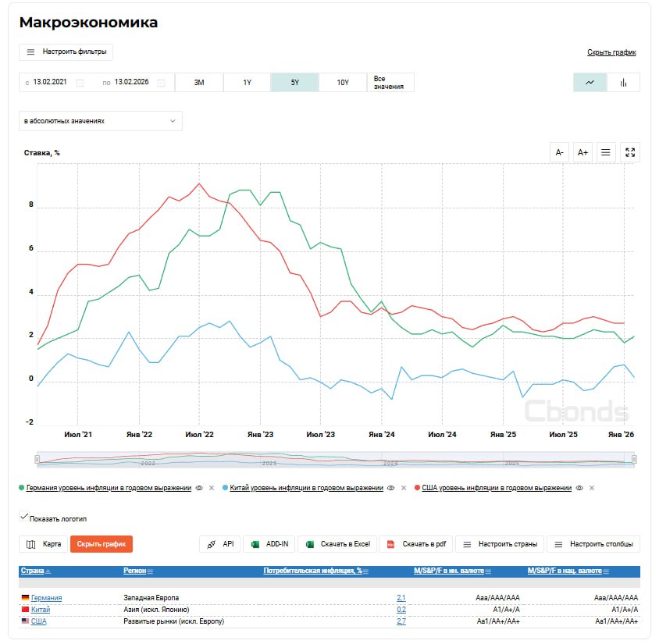Click the end date input field
The height and width of the screenshot is (644, 652).
point(133,83)
